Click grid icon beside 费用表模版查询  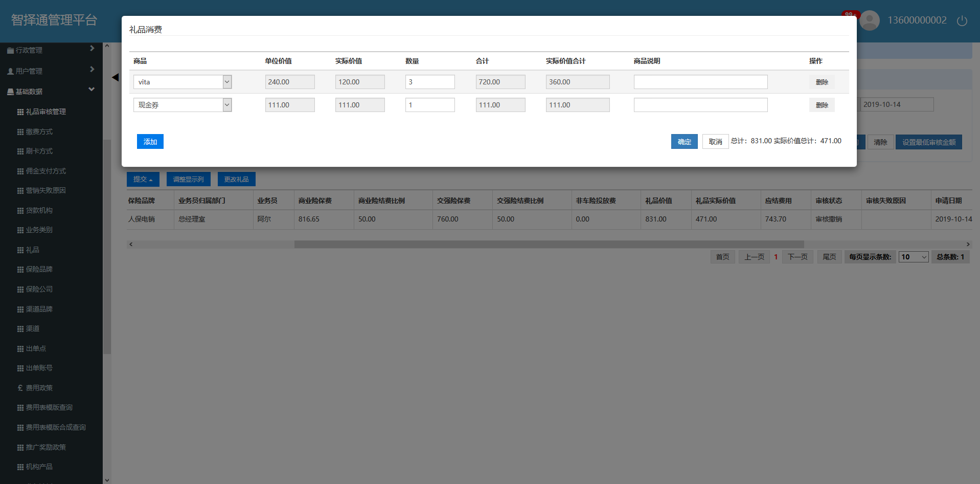tap(20, 408)
